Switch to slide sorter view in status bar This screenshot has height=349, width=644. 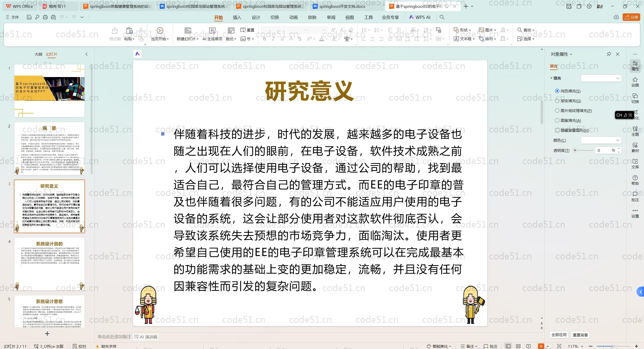click(x=518, y=346)
